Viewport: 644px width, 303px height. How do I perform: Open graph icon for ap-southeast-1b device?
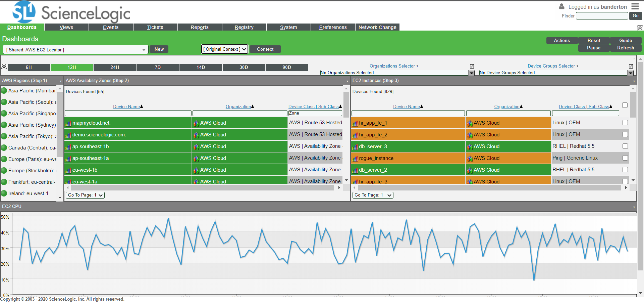(68, 147)
